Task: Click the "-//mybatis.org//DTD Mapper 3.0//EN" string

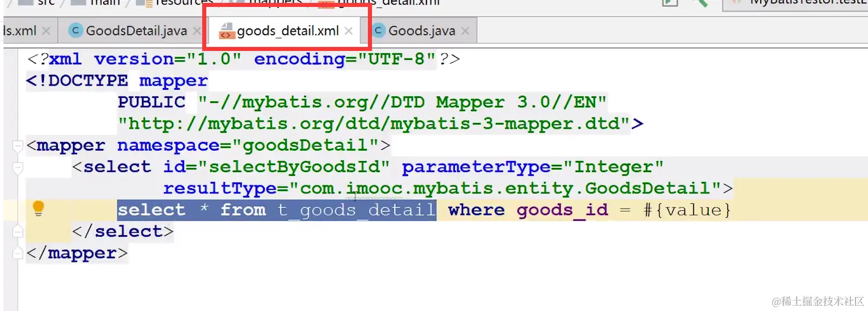Action: (403, 103)
